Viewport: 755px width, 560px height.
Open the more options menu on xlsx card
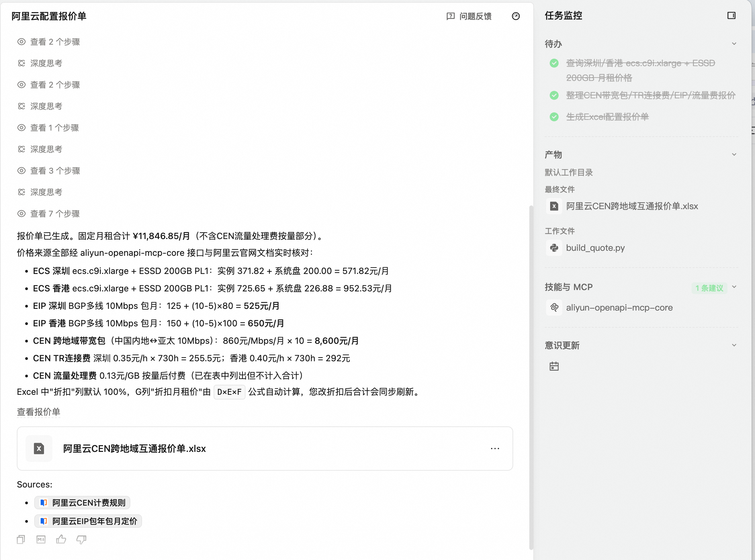[x=495, y=449]
